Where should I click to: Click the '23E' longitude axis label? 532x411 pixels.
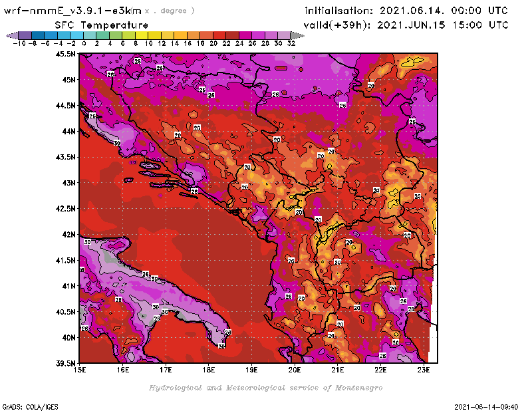[x=424, y=370]
